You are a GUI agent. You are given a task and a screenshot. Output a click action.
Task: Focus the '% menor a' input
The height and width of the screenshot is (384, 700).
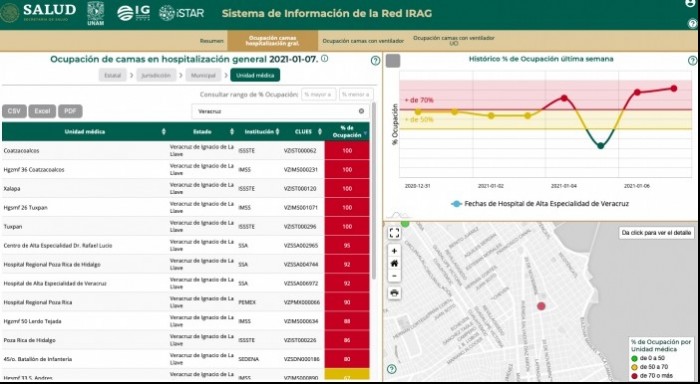click(x=356, y=94)
